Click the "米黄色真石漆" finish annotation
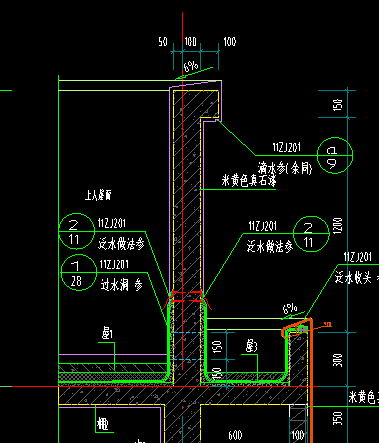The width and height of the screenshot is (379, 443). [x=249, y=181]
